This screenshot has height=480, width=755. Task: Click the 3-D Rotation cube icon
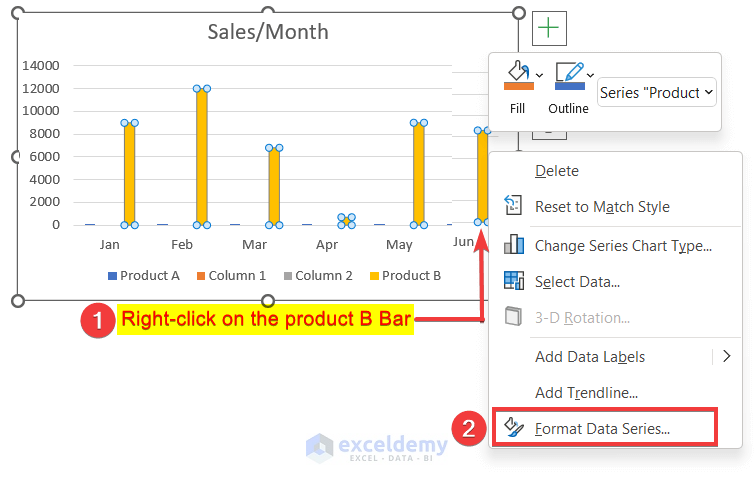coord(514,317)
